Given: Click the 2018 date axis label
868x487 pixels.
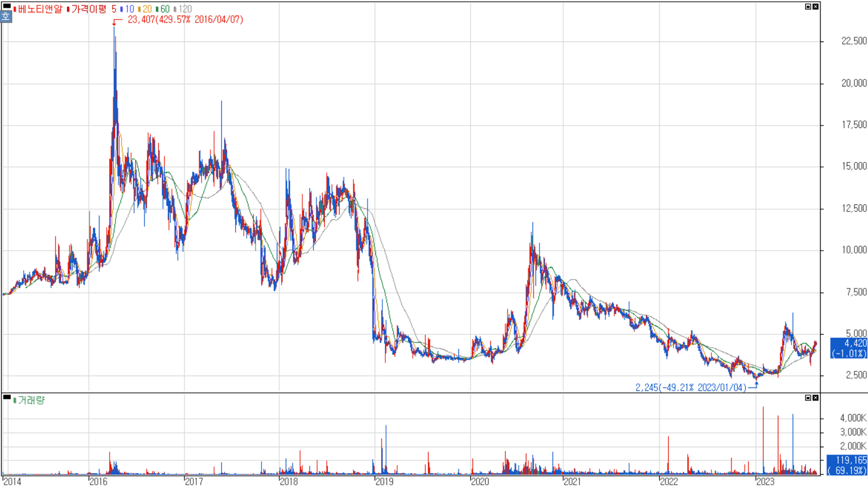Looking at the screenshot, I should point(289,482).
